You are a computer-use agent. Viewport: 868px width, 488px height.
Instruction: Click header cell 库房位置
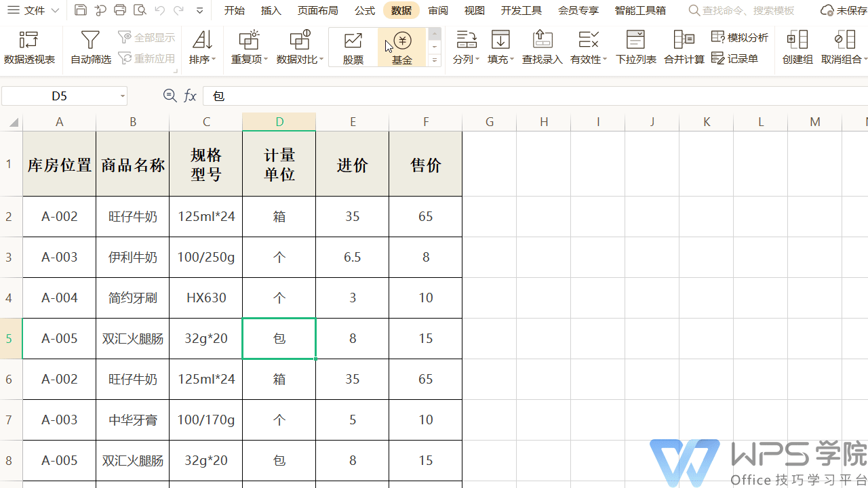click(x=60, y=164)
